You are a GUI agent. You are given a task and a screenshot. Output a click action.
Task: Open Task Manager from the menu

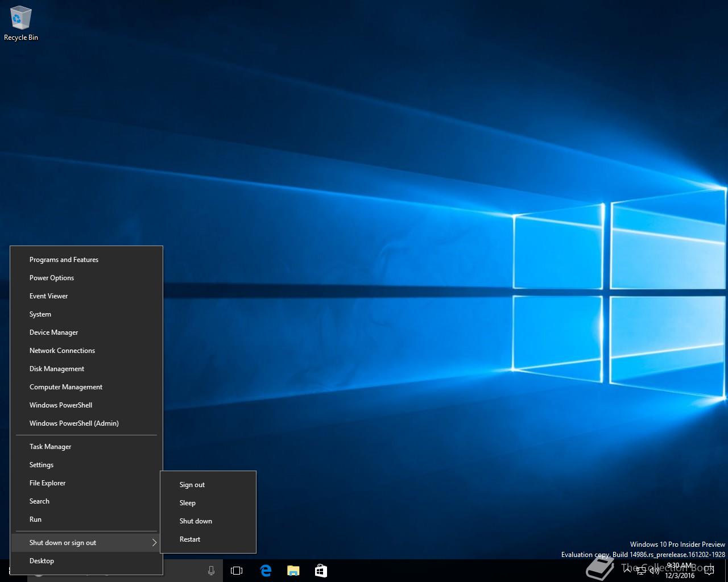[x=86, y=447]
